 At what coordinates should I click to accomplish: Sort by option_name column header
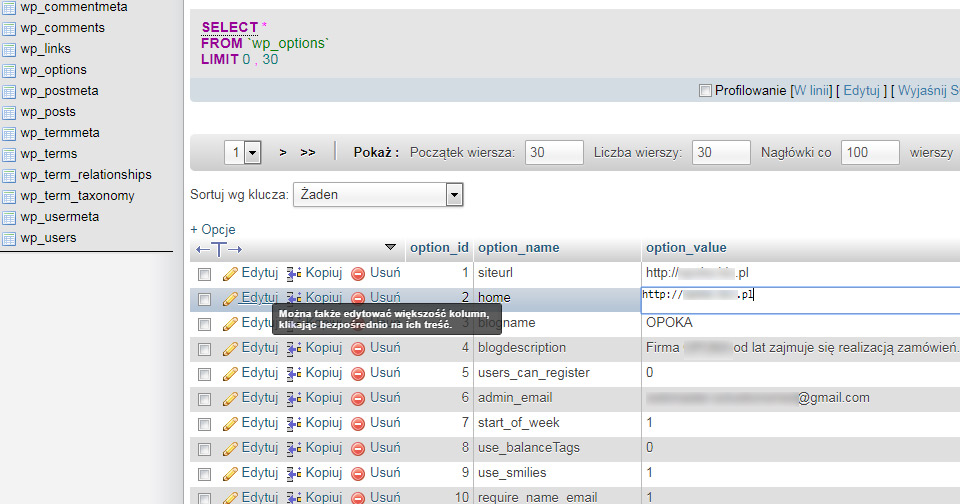(519, 248)
